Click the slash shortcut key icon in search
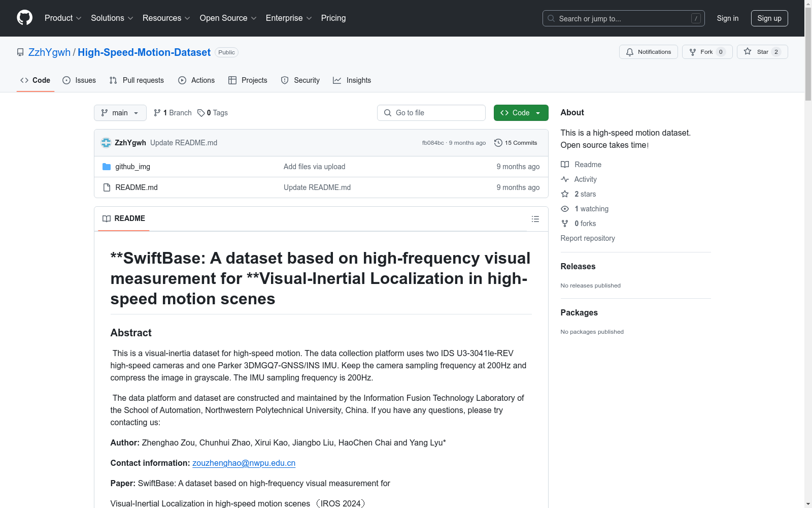Image resolution: width=812 pixels, height=508 pixels. [696, 18]
